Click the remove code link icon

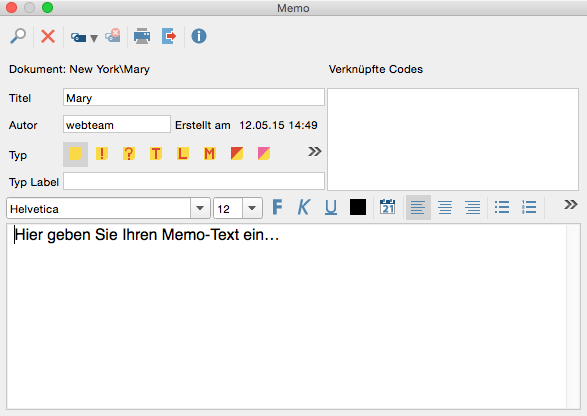[x=113, y=36]
